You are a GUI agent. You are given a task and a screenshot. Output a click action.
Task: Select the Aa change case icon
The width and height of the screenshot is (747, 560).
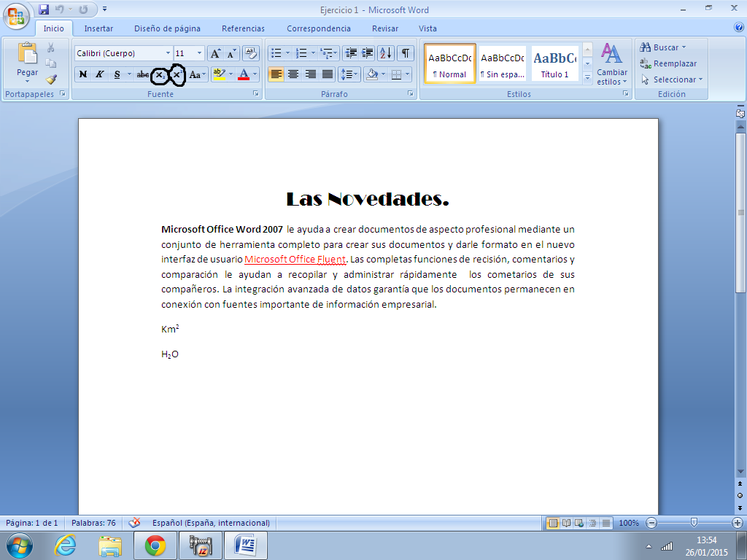tap(197, 75)
